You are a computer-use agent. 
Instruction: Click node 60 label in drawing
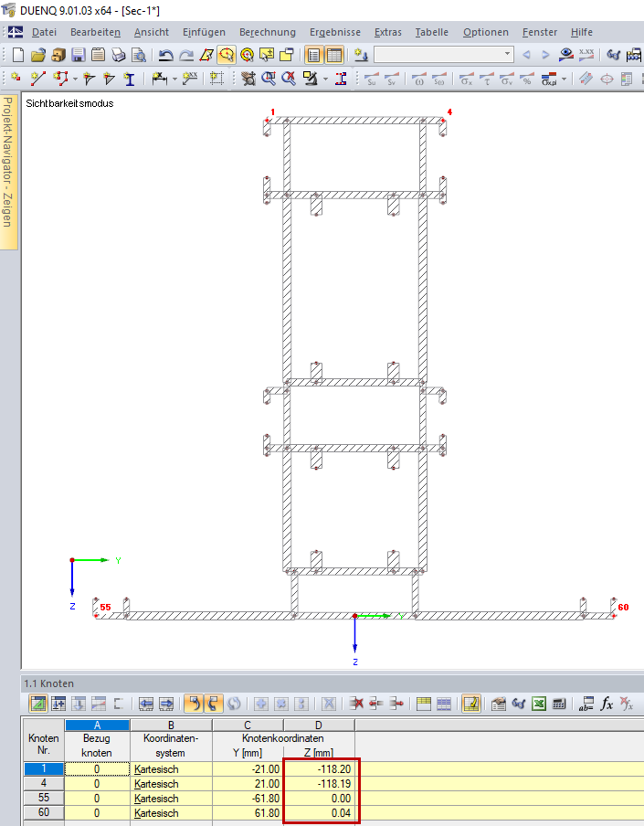[624, 608]
